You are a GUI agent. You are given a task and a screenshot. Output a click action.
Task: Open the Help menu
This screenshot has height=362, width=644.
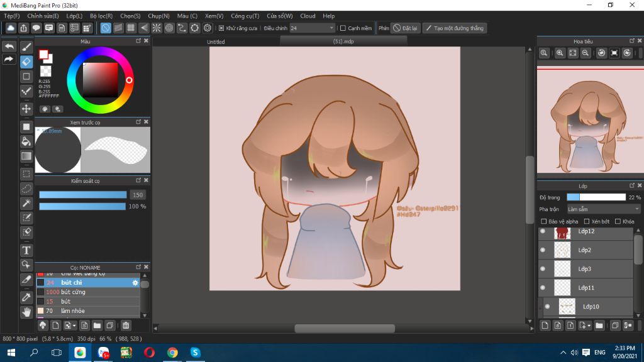[328, 16]
